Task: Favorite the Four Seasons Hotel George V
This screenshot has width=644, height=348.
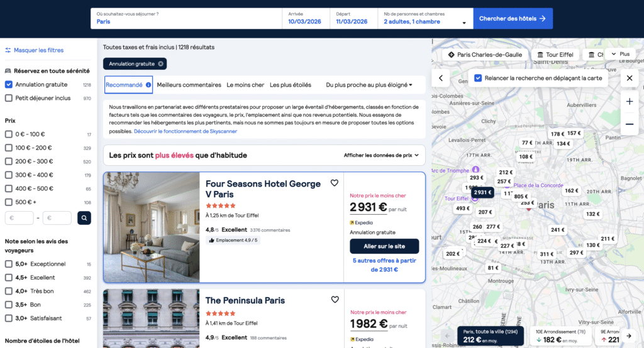Action: (x=335, y=183)
